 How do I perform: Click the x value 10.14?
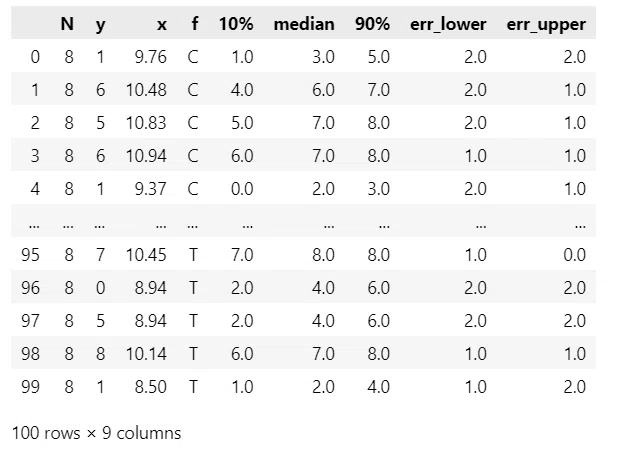146,354
